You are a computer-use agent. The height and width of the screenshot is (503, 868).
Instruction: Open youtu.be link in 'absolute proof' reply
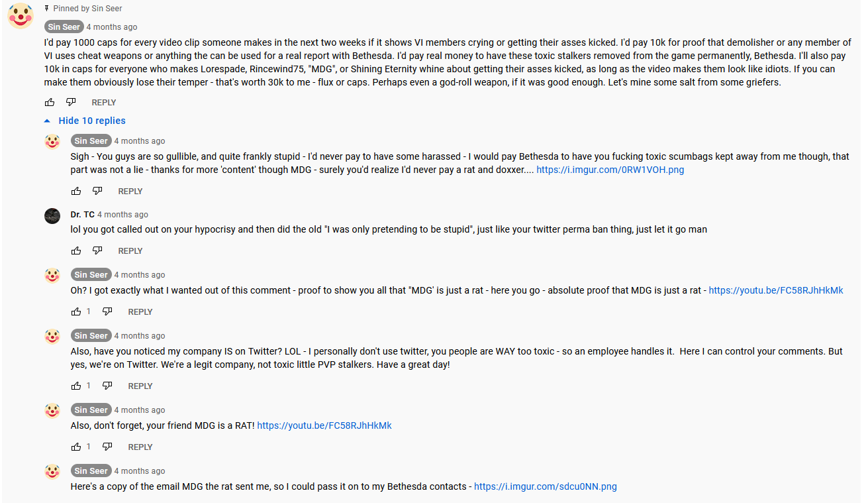776,290
